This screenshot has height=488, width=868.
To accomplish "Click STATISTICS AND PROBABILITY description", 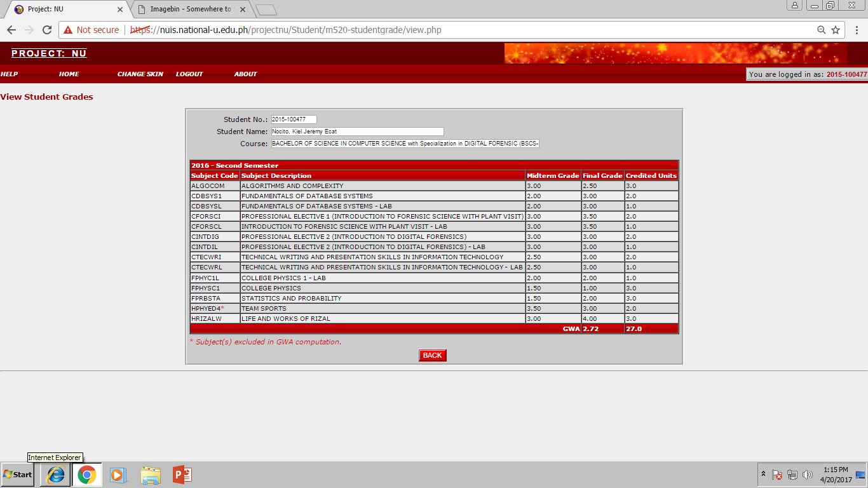I will [292, 298].
